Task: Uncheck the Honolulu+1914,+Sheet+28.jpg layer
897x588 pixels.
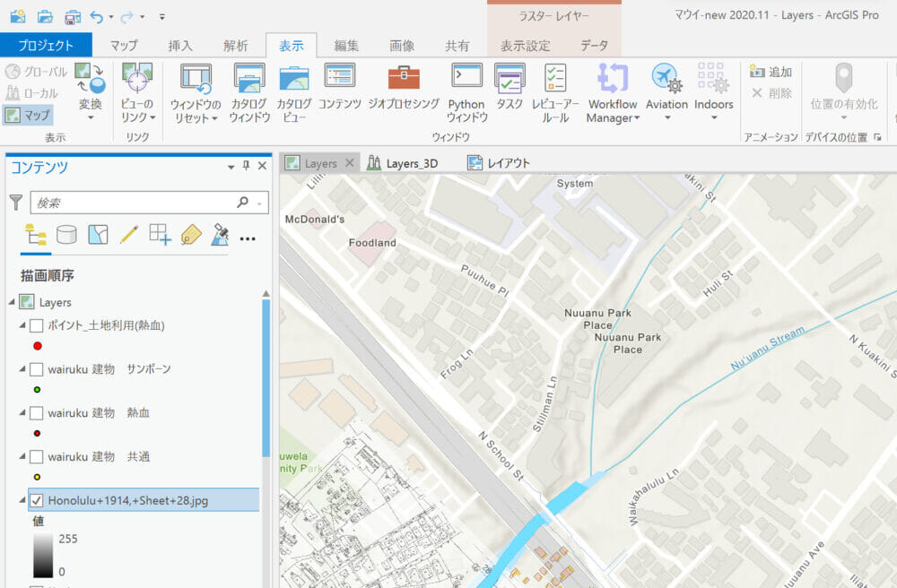Action: click(x=37, y=500)
